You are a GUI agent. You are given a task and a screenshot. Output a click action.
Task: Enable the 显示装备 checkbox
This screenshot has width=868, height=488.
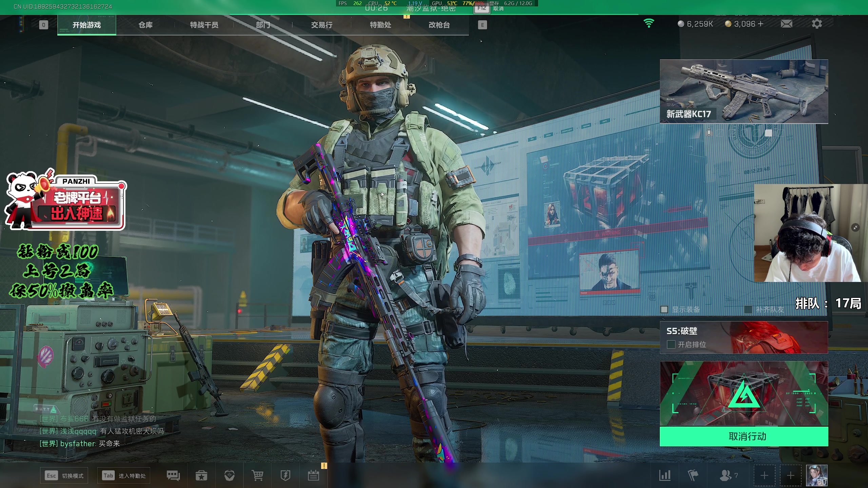pos(664,309)
